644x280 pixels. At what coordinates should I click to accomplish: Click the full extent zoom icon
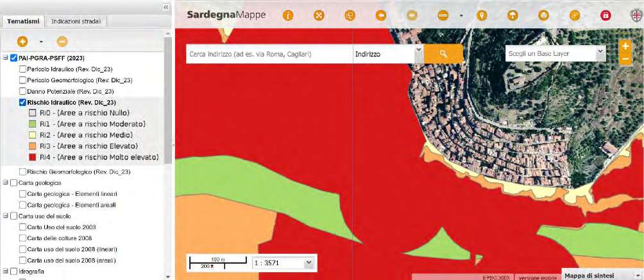pyautogui.click(x=318, y=15)
